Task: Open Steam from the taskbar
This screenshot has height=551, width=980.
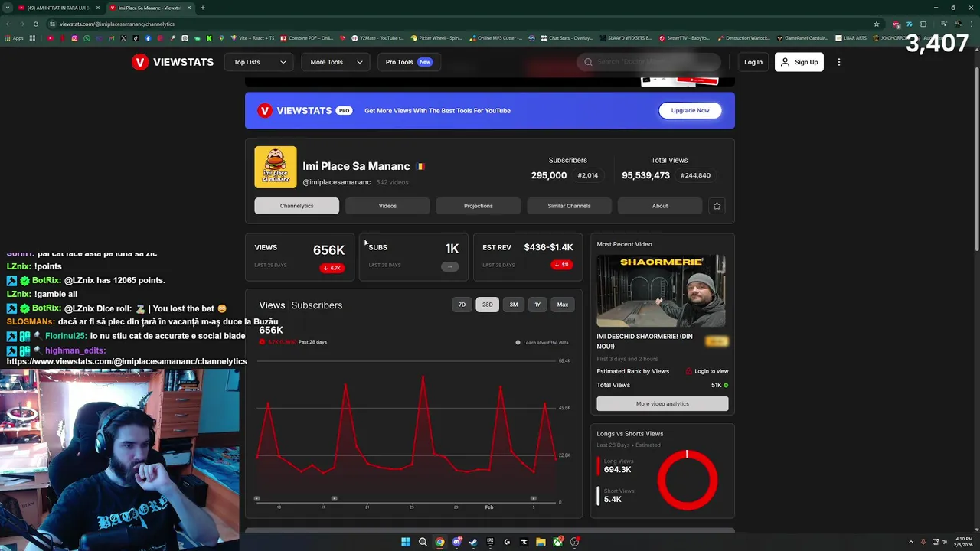Action: pos(473,542)
